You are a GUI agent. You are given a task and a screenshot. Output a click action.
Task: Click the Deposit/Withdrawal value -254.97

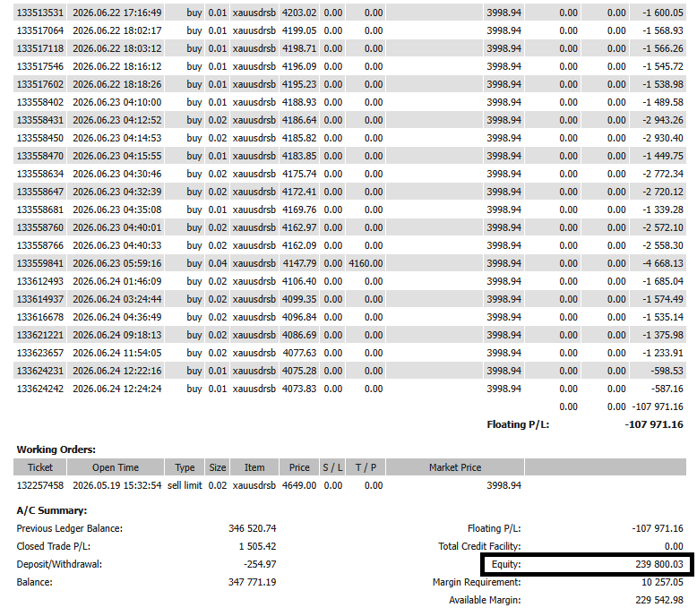tap(260, 564)
